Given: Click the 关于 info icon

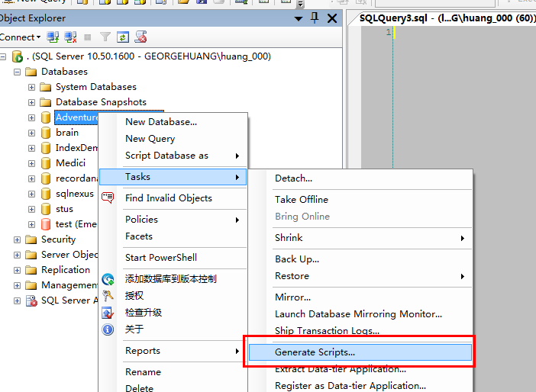Looking at the screenshot, I should (x=108, y=329).
